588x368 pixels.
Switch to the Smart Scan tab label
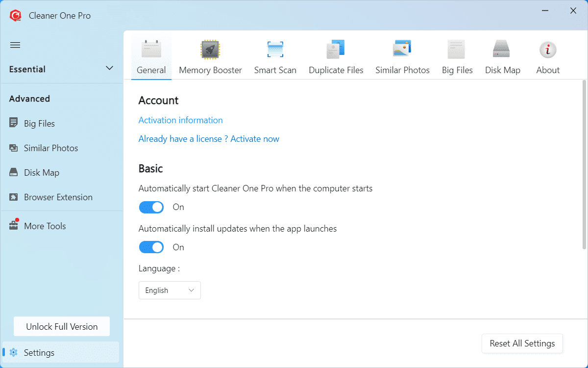click(x=275, y=70)
